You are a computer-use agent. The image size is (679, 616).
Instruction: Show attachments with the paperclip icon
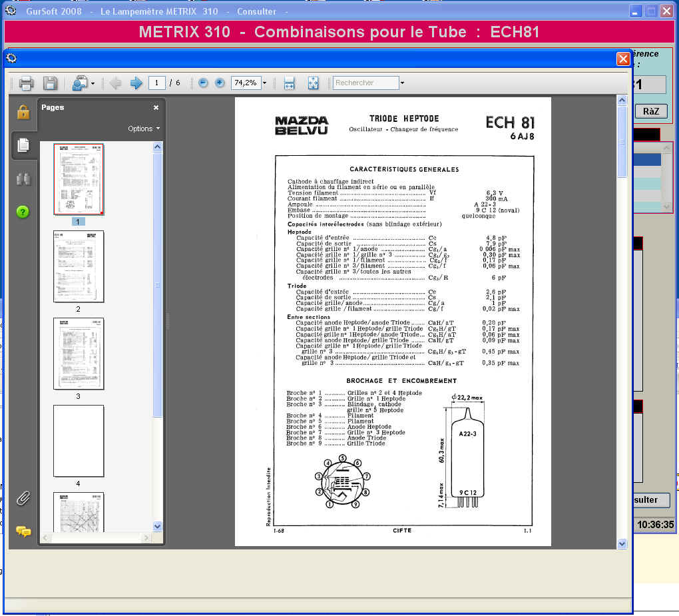pos(23,498)
